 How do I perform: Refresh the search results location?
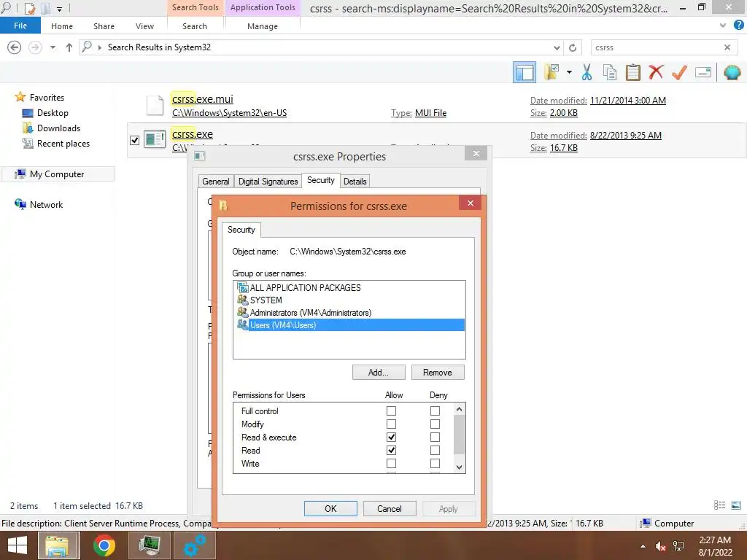[573, 47]
